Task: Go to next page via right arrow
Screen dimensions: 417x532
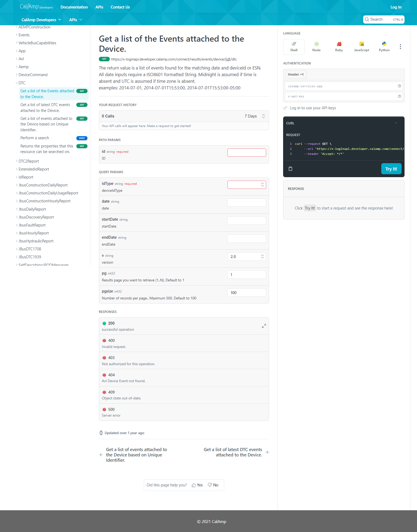Action: click(267, 452)
